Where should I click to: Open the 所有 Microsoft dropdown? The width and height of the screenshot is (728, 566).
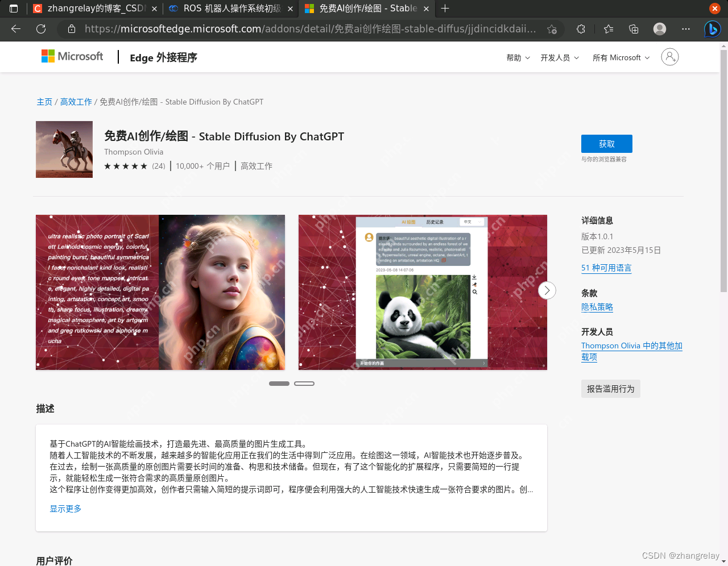click(x=621, y=57)
